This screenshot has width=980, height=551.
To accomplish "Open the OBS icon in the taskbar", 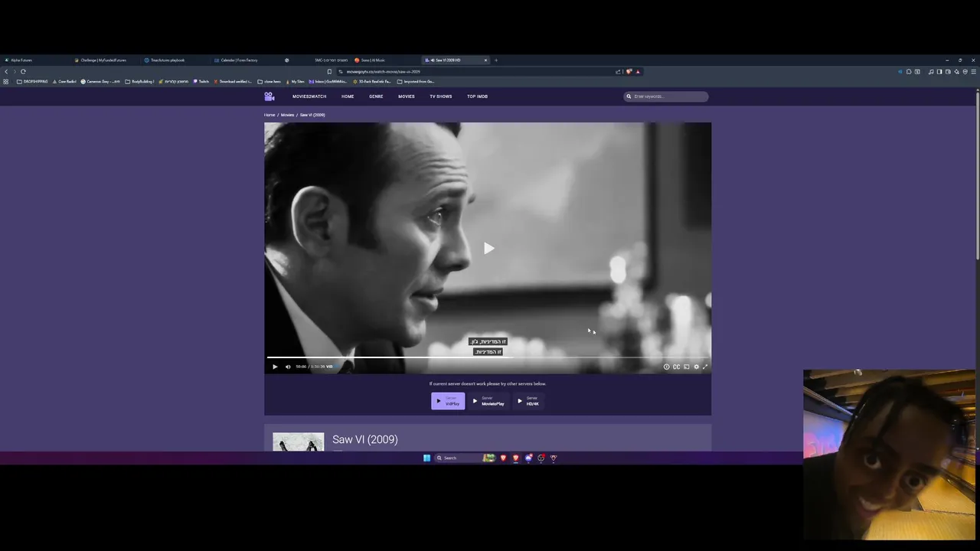I will click(x=541, y=458).
